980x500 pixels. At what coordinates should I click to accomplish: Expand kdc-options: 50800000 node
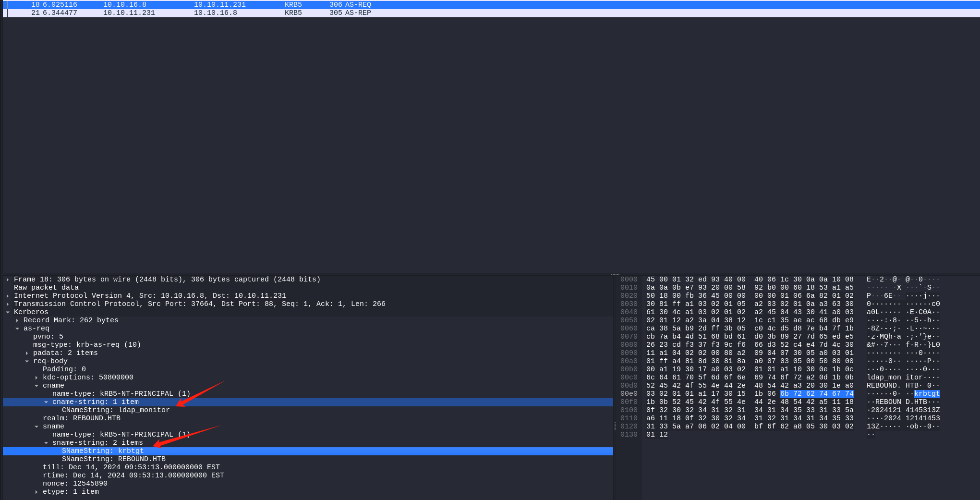[36, 378]
